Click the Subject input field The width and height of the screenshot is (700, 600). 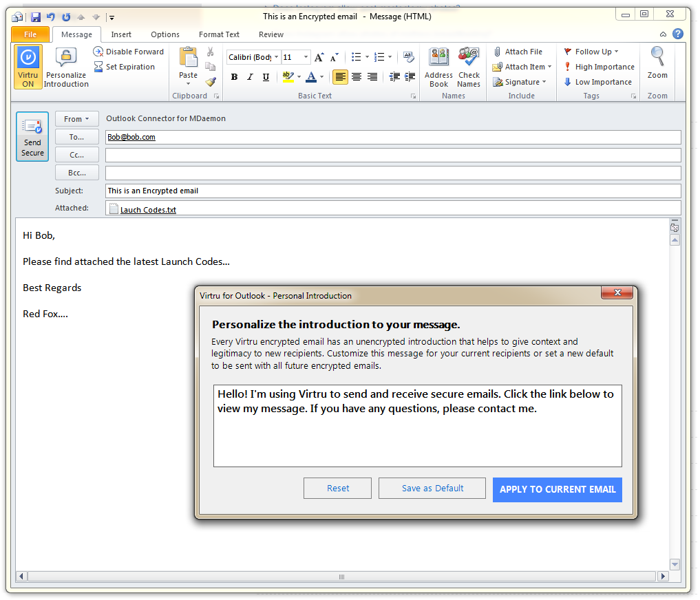[x=393, y=191]
